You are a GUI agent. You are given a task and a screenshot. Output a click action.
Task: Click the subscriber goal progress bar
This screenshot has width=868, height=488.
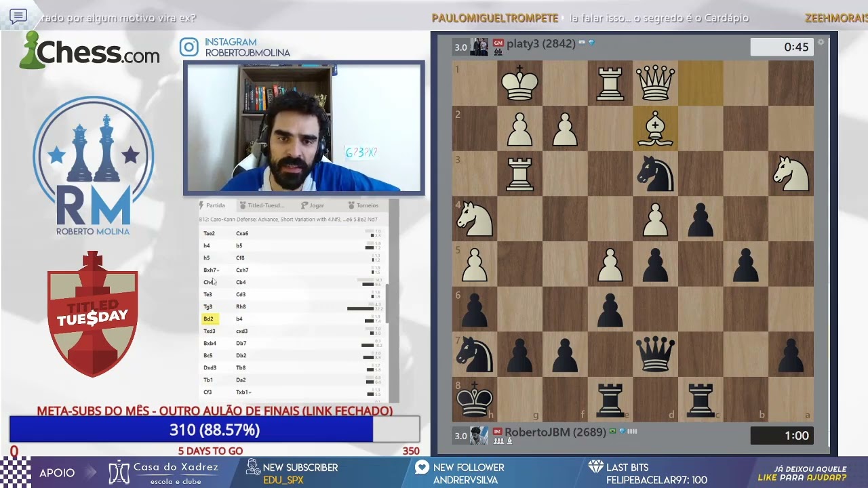[x=214, y=430]
